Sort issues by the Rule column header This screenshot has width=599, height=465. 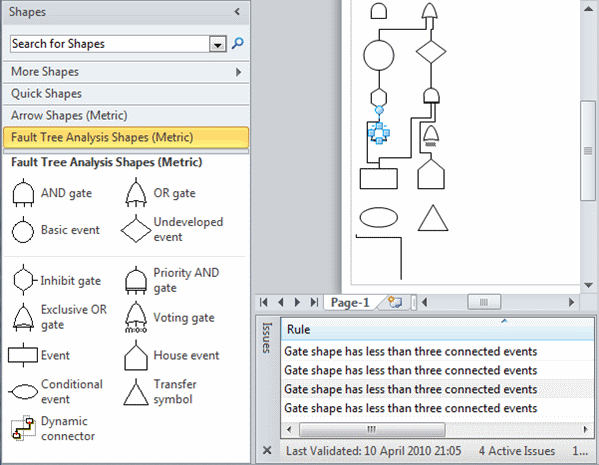pyautogui.click(x=437, y=330)
